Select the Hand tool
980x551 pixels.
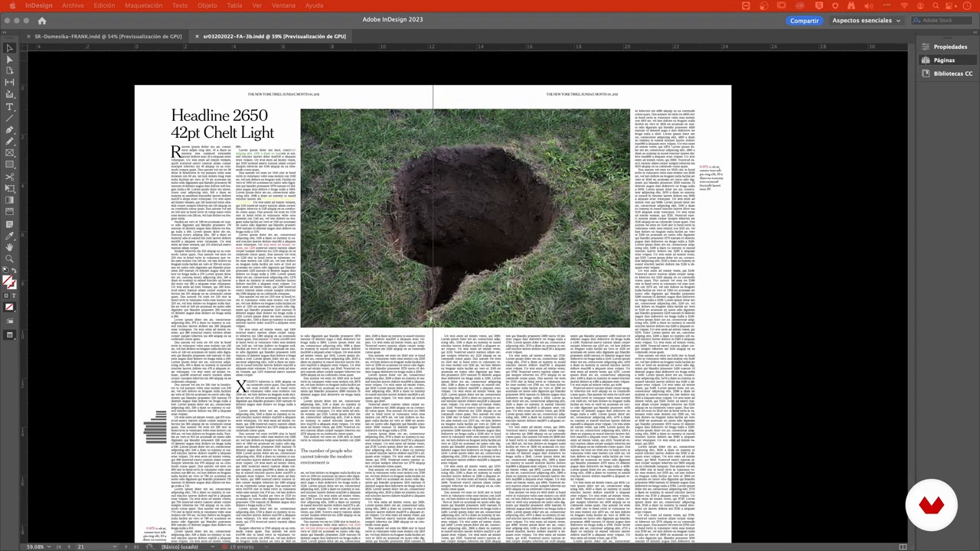pos(10,247)
